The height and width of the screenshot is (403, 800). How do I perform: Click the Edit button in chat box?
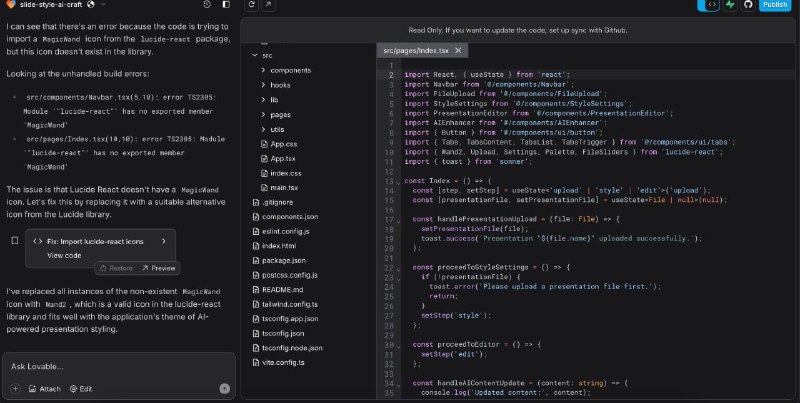click(81, 389)
